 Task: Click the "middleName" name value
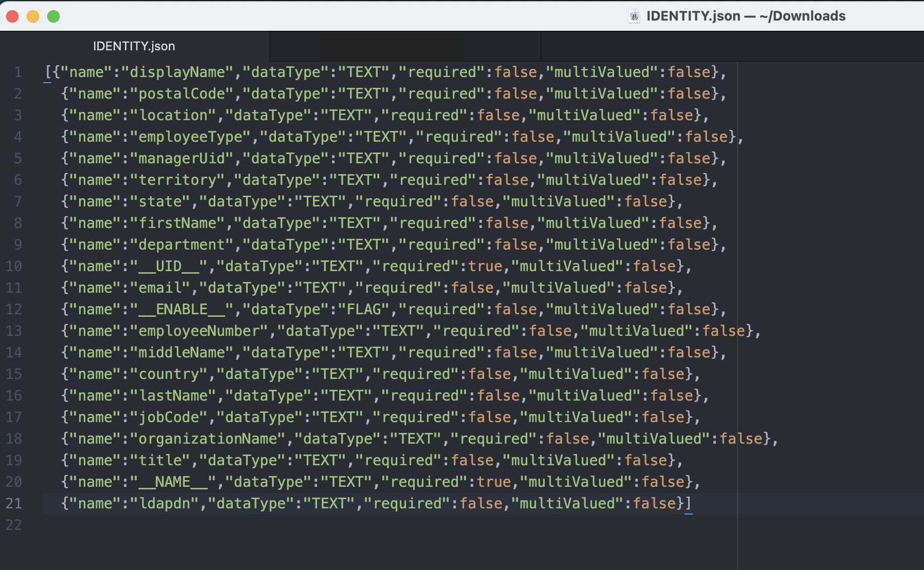pyautogui.click(x=182, y=353)
